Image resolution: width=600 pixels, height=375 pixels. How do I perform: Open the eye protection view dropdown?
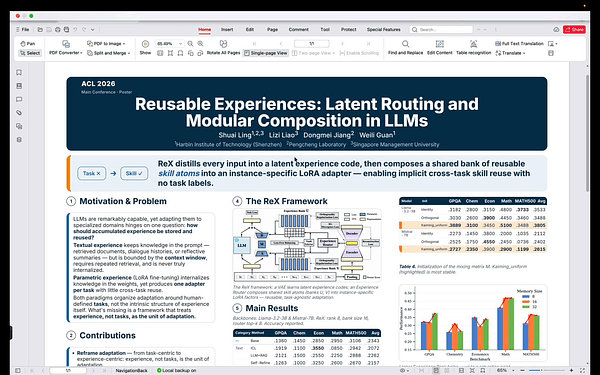pyautogui.click(x=404, y=370)
